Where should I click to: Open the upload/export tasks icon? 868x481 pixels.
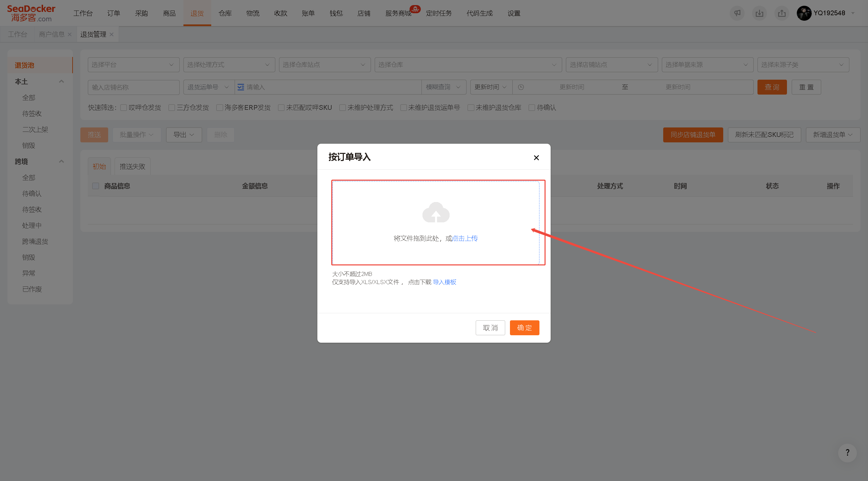pos(782,13)
